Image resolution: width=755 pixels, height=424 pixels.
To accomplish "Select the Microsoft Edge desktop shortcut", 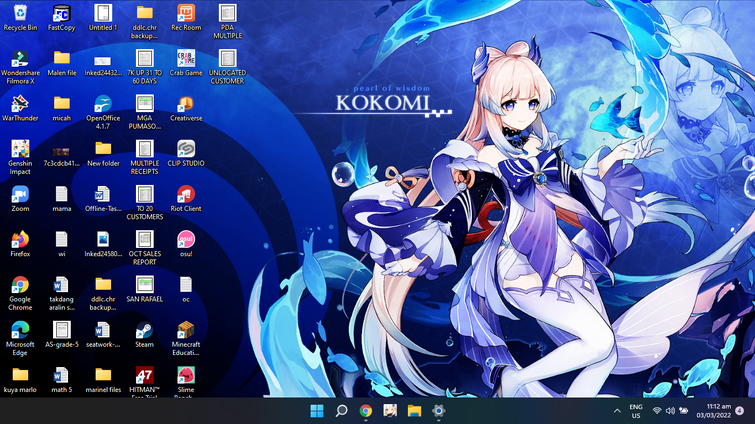I will 20,338.
